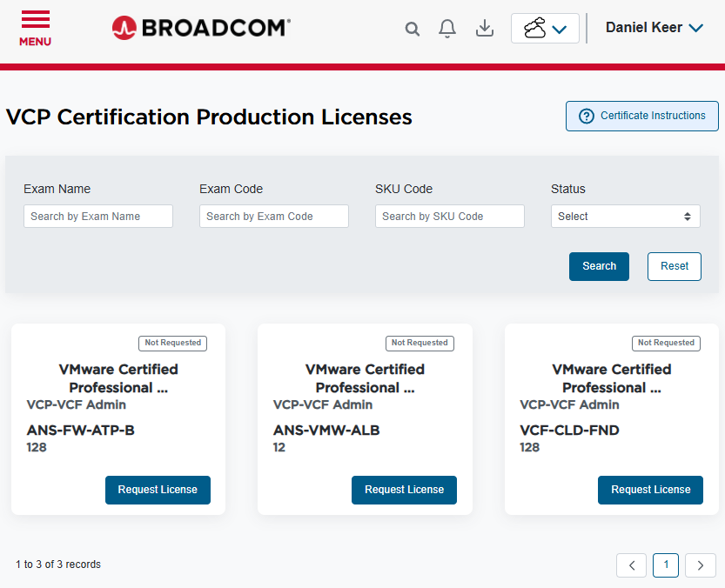The height and width of the screenshot is (588, 725).
Task: Request License for ANS-FW-ATP-B
Action: point(158,490)
